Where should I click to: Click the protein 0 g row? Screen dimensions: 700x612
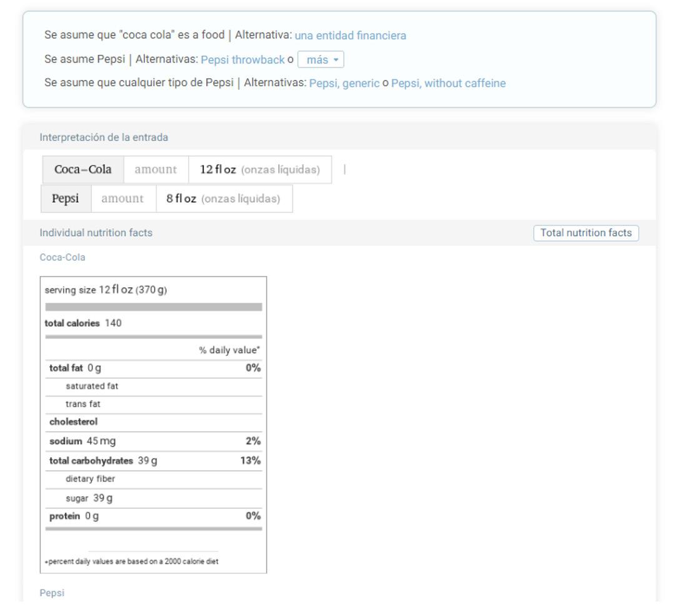coord(74,516)
